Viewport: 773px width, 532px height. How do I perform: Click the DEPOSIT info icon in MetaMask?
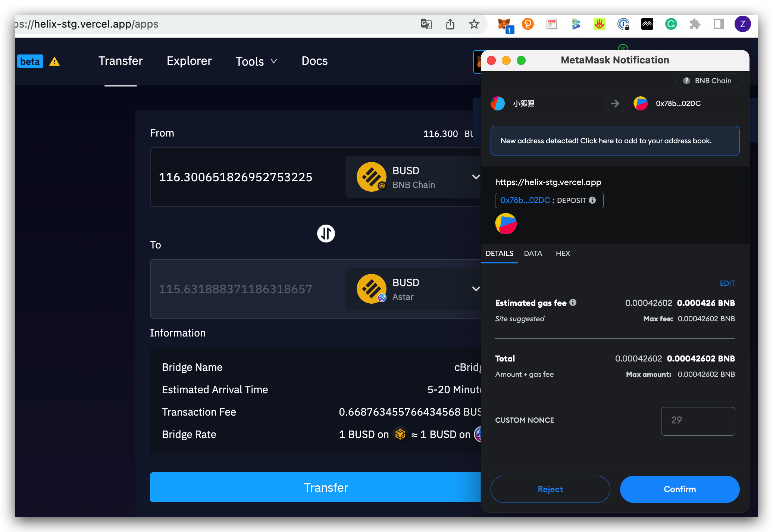(x=592, y=200)
